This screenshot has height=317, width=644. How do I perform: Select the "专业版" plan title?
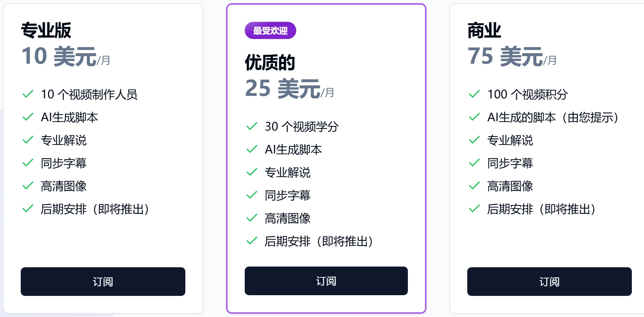click(x=46, y=30)
